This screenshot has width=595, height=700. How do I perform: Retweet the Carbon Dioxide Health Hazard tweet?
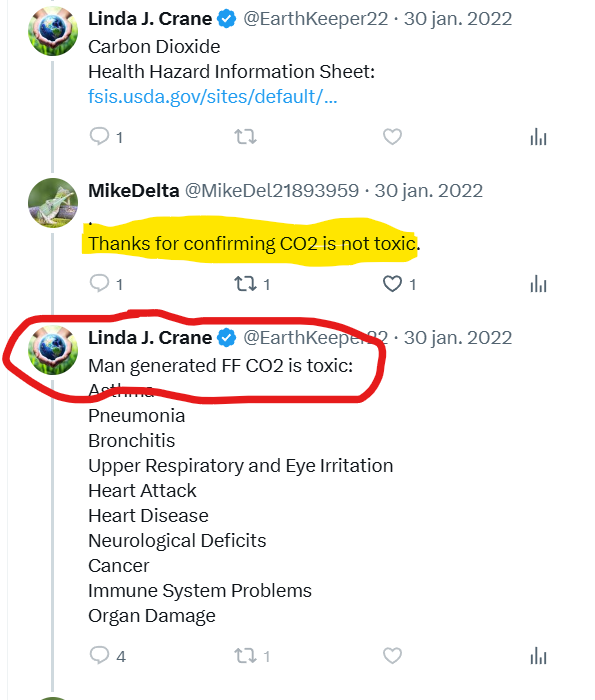tap(245, 136)
